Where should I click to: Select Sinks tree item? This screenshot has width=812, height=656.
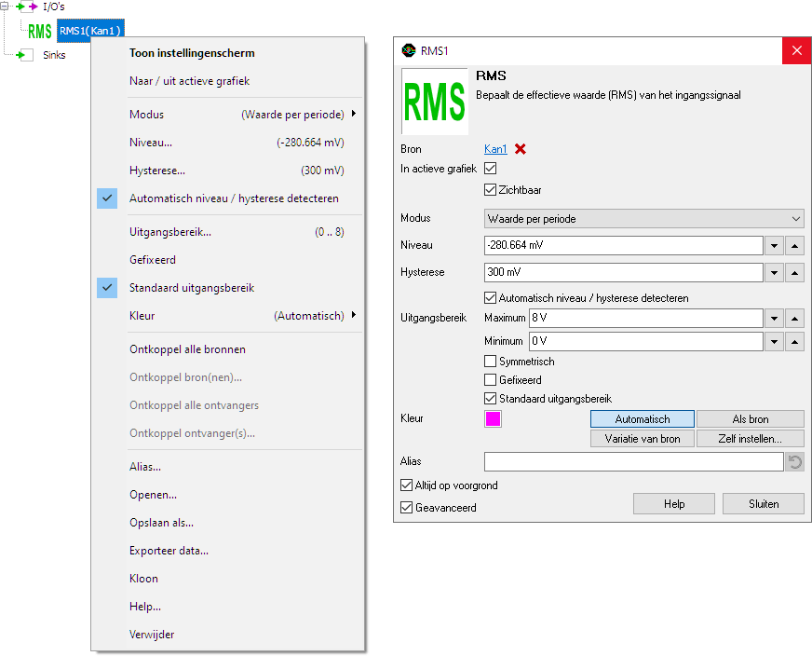54,55
